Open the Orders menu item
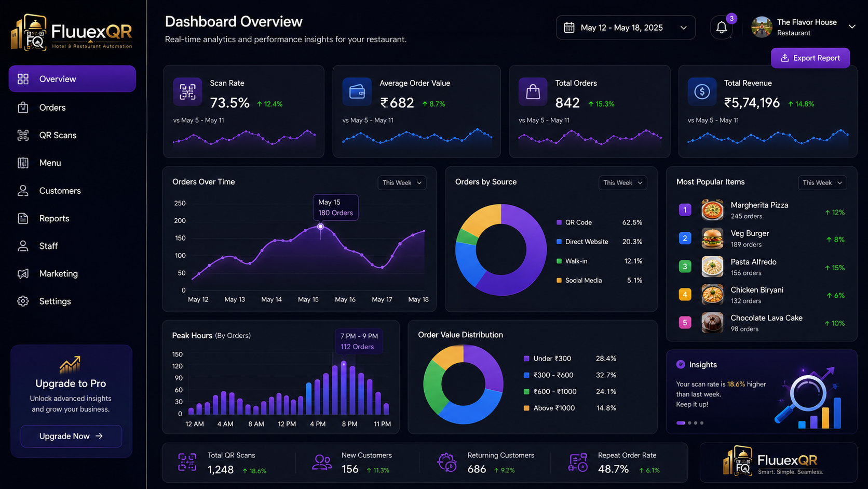Screen dimensions: 868x489 point(72,108)
